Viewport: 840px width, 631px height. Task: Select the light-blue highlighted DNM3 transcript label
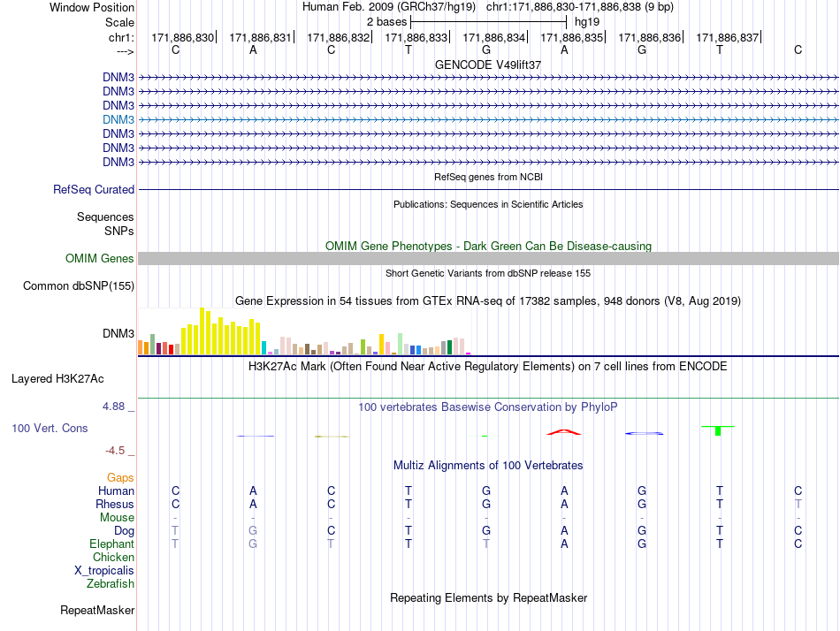118,119
